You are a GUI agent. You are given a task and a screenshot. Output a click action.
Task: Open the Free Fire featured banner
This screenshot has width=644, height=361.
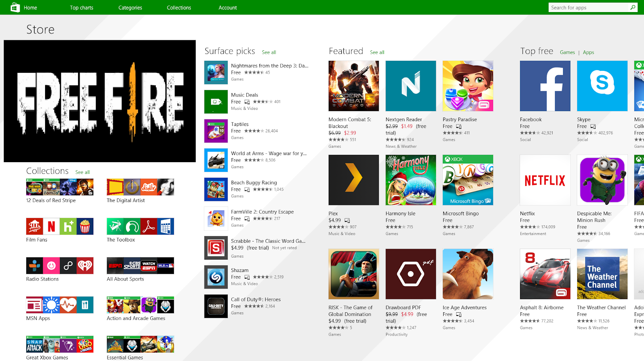100,101
